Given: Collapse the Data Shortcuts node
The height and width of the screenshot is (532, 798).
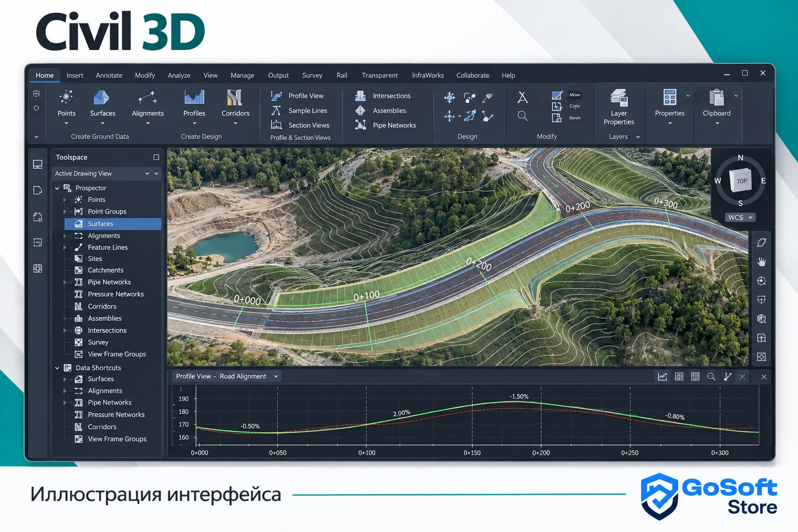Looking at the screenshot, I should [57, 368].
